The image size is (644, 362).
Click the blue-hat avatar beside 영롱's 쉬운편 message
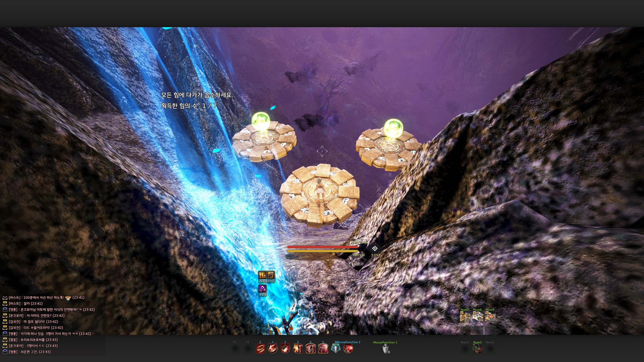5,352
